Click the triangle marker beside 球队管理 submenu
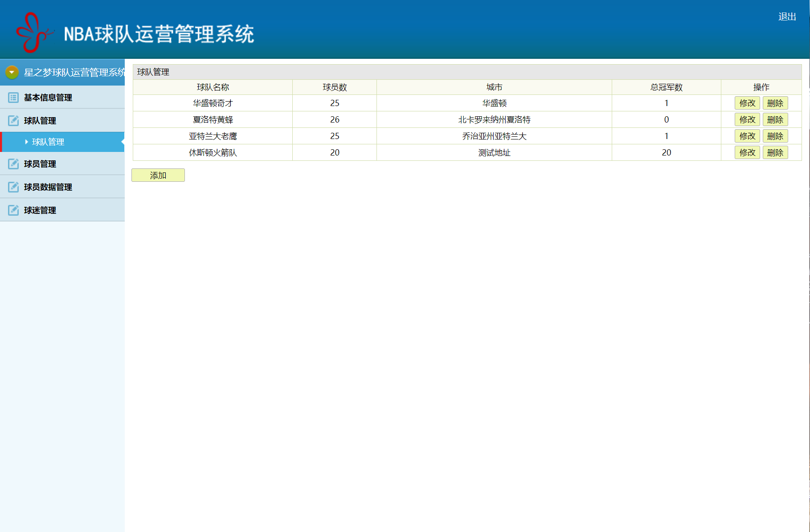The height and width of the screenshot is (532, 810). click(25, 142)
